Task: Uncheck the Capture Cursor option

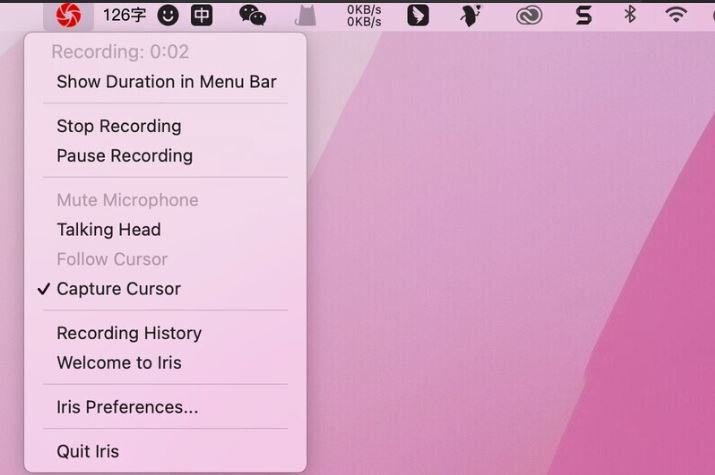Action: (x=166, y=289)
